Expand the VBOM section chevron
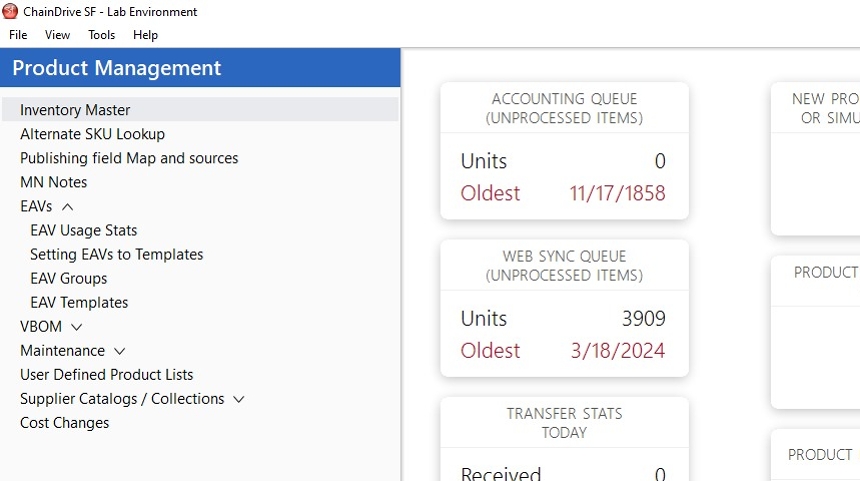 coord(77,327)
